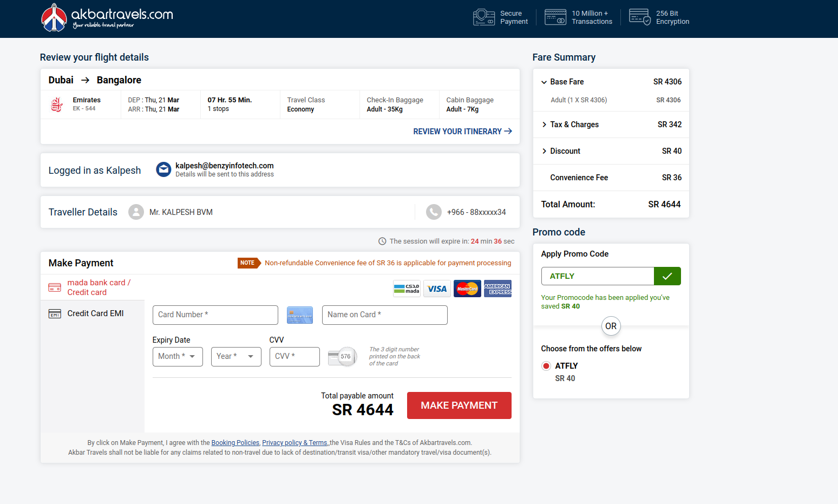838x504 pixels.
Task: Click the arrow between Dubai and Bangalore
Action: [85, 80]
